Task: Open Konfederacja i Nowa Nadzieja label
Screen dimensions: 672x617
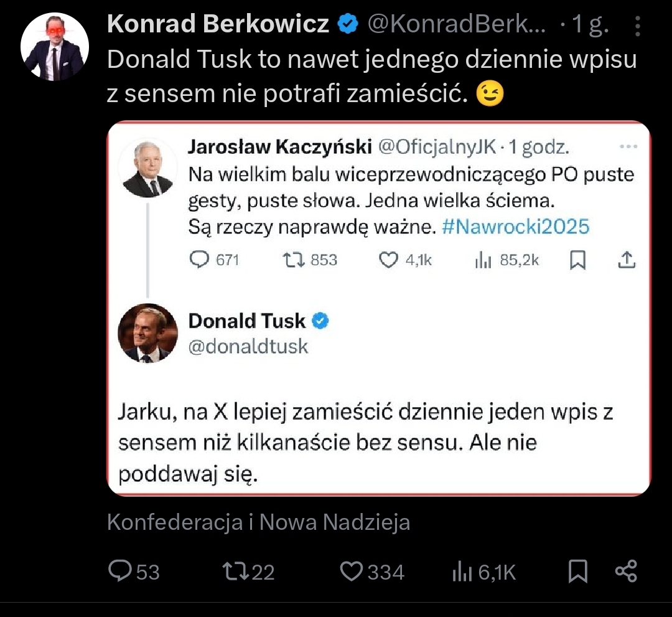Action: coord(258,522)
